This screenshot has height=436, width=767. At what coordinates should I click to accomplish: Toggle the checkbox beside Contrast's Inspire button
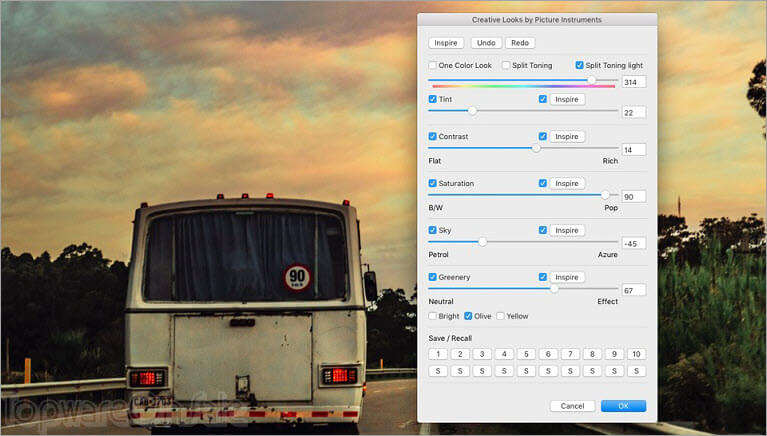click(542, 136)
